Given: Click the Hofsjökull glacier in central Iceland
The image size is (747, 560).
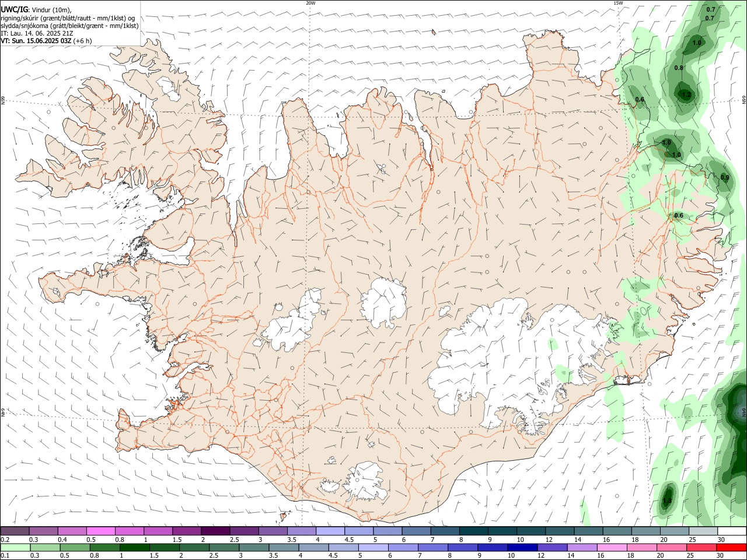Looking at the screenshot, I should [x=383, y=302].
